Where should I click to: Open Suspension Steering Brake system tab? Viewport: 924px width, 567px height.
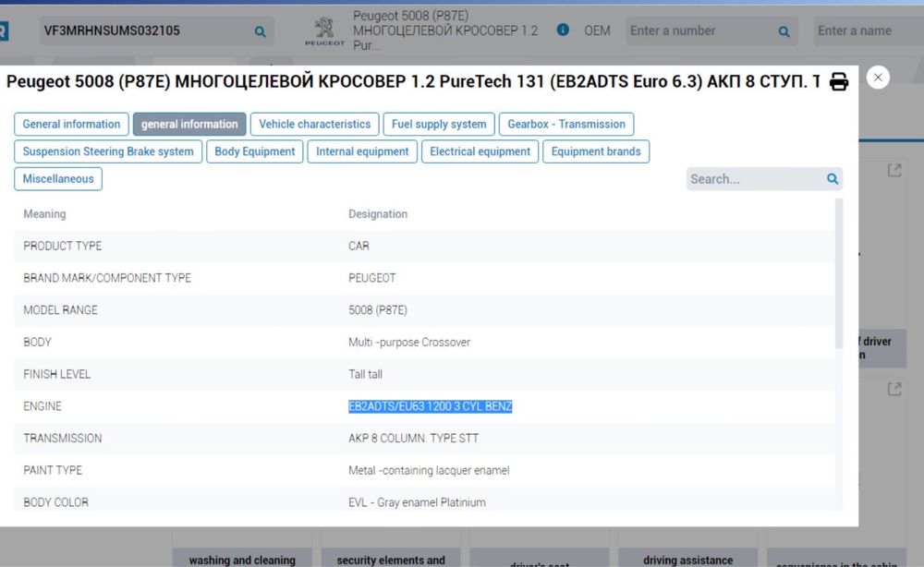pos(108,151)
